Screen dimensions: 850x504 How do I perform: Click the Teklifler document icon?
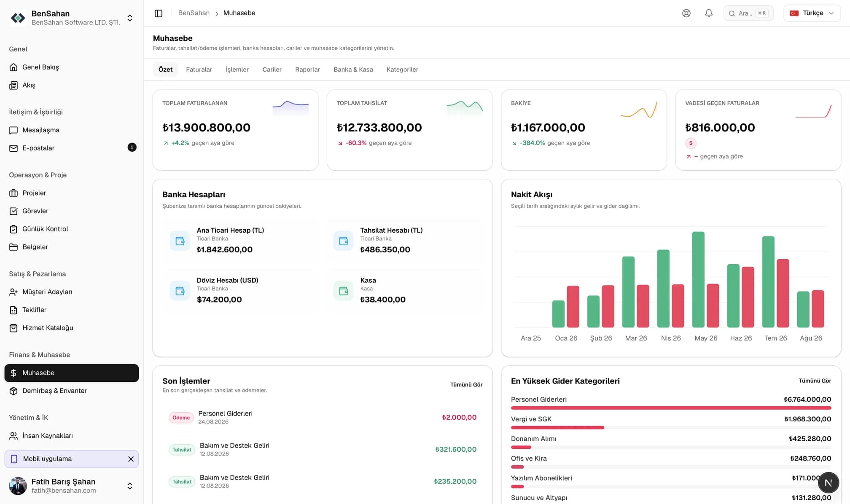(13, 310)
